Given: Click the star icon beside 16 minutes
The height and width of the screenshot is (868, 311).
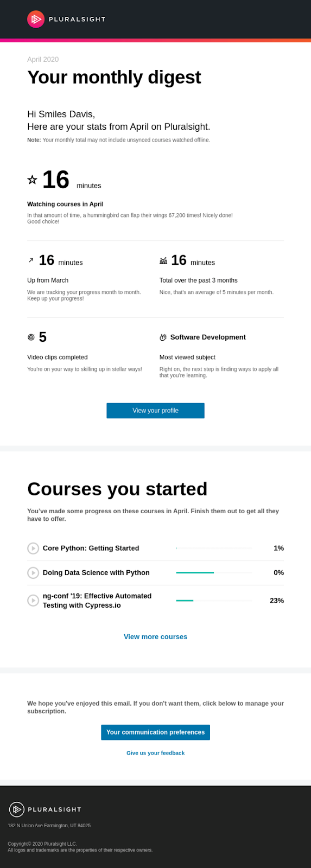Looking at the screenshot, I should (x=32, y=180).
